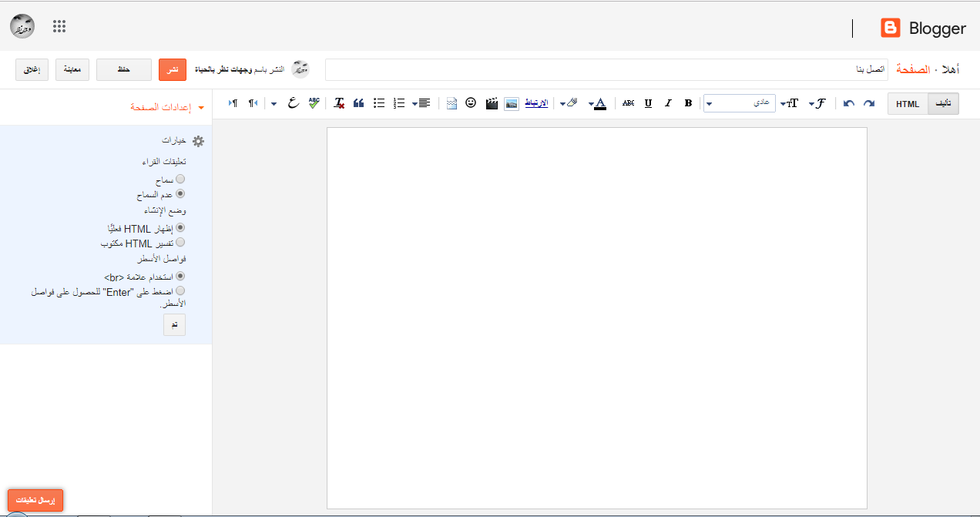Open the highlight background color dropdown
The image size is (980, 517).
click(x=568, y=103)
